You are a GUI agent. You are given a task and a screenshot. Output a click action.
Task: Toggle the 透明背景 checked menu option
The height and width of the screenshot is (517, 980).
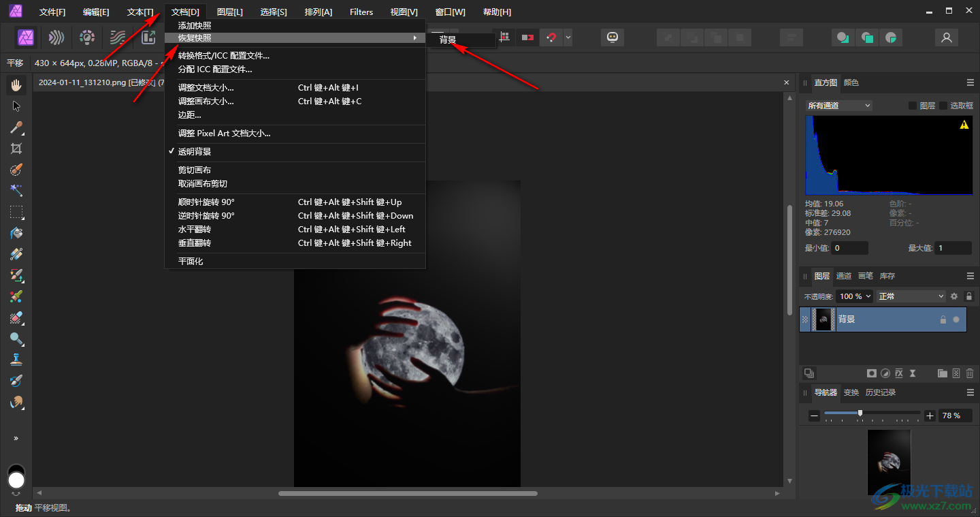[x=195, y=152]
